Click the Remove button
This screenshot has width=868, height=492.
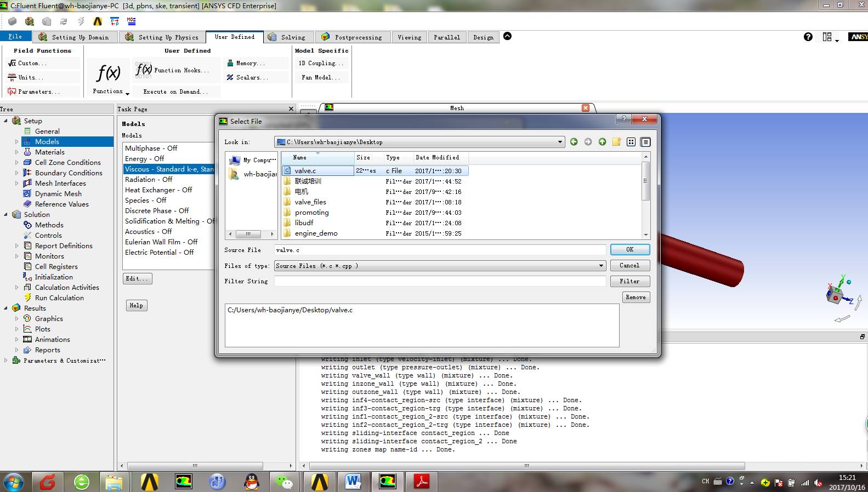coord(636,298)
